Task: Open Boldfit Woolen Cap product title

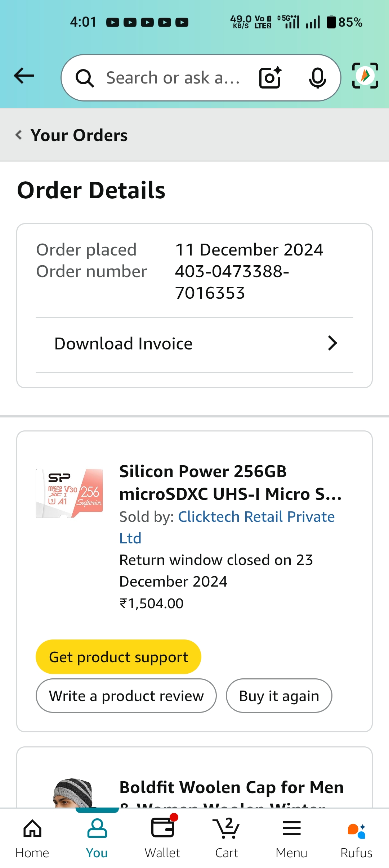Action: point(231,787)
